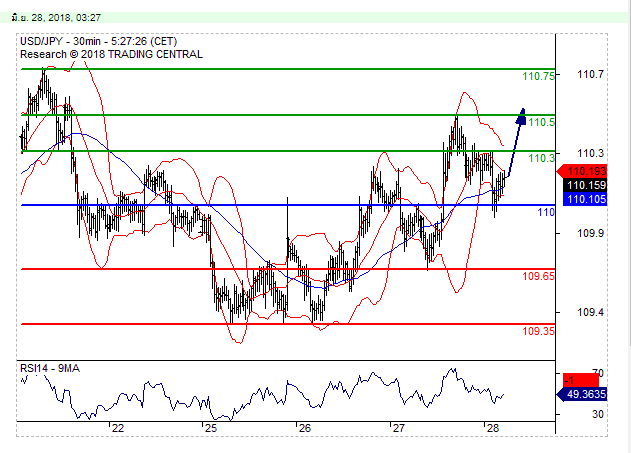The width and height of the screenshot is (631, 453).
Task: Click the red -1 RSI tag
Action: 581,380
